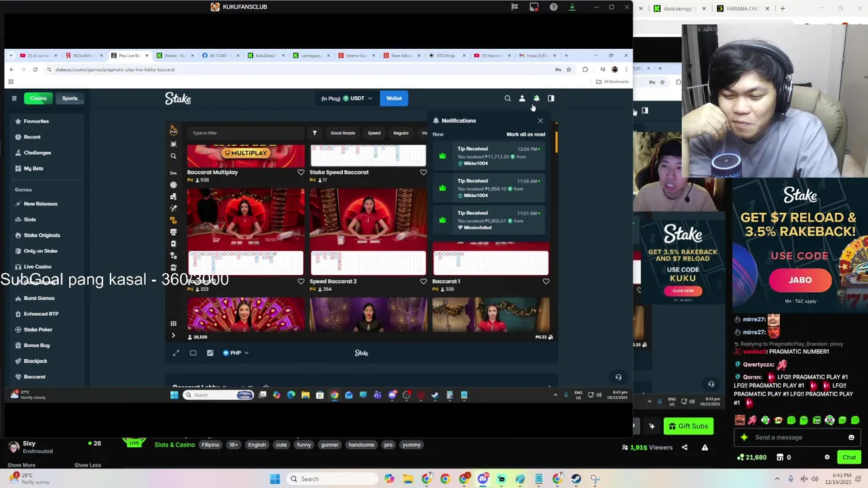Click Mark all as read

(x=526, y=134)
